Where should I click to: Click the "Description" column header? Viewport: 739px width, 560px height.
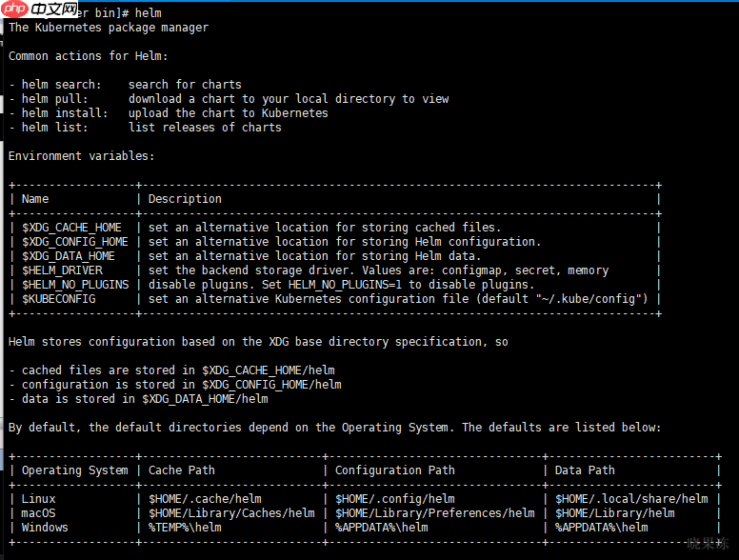pos(185,199)
